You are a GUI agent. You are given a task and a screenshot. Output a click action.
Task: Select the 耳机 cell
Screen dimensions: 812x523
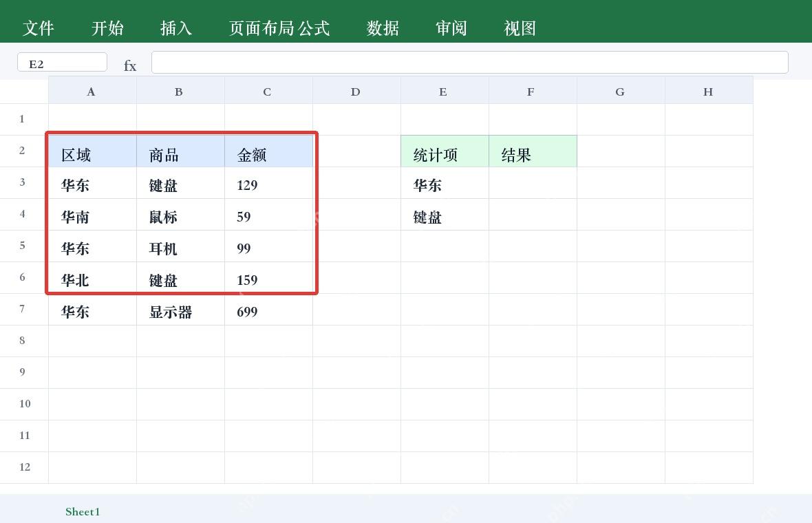(x=180, y=246)
